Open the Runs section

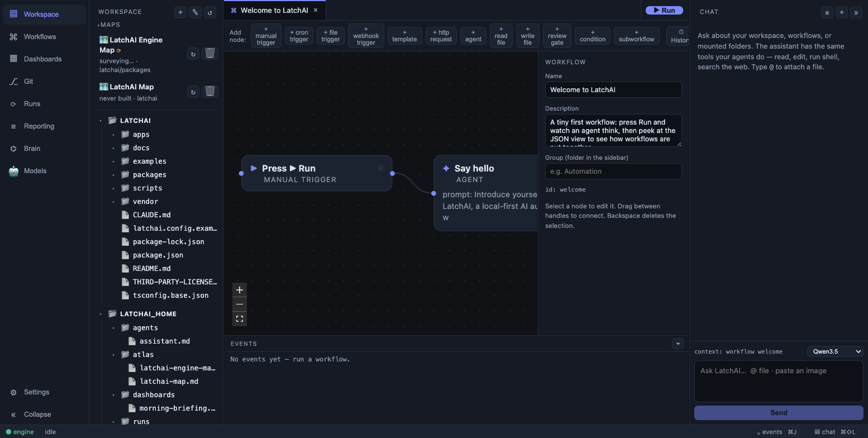(44, 104)
